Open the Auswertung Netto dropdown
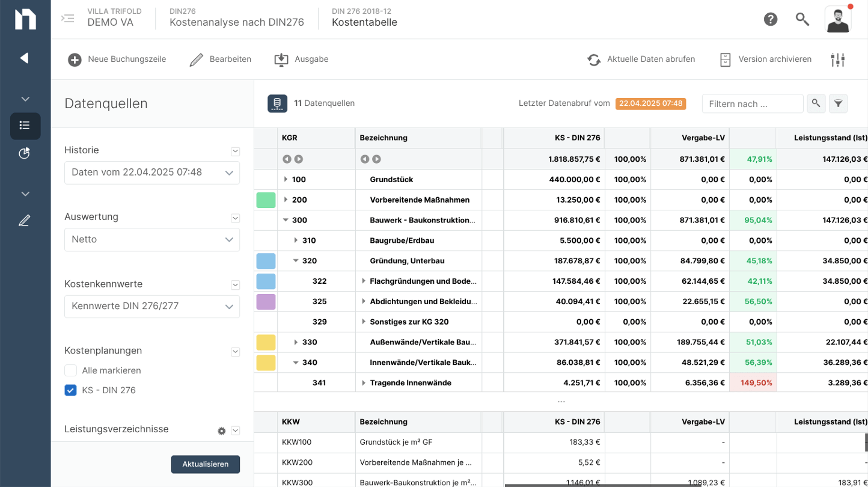 152,239
